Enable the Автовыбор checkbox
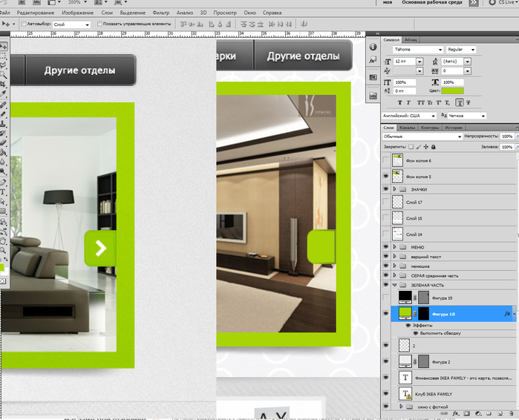The height and width of the screenshot is (420, 519). point(24,24)
